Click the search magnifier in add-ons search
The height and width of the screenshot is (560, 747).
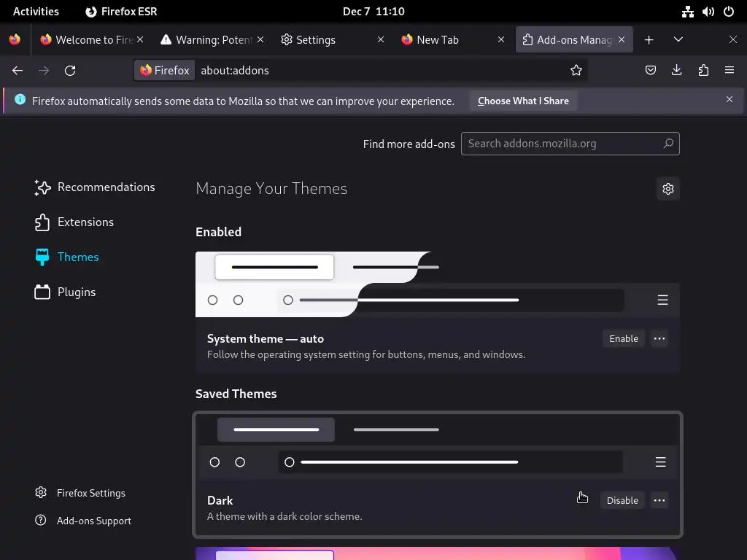tap(668, 144)
